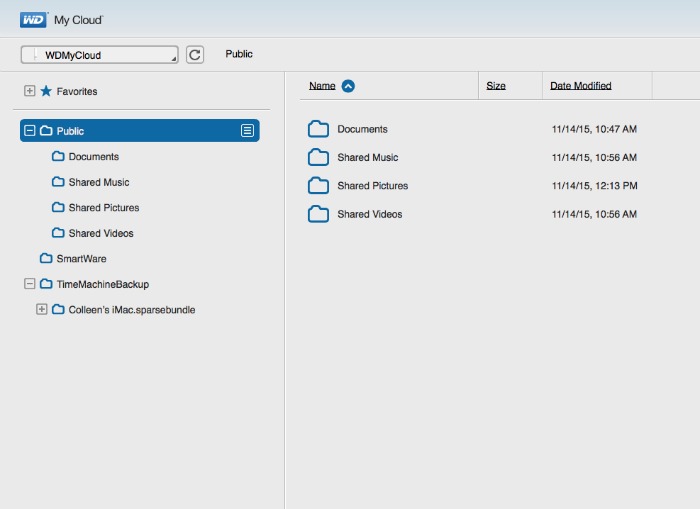The height and width of the screenshot is (509, 700).
Task: Toggle Name sort order arrow
Action: tap(348, 86)
